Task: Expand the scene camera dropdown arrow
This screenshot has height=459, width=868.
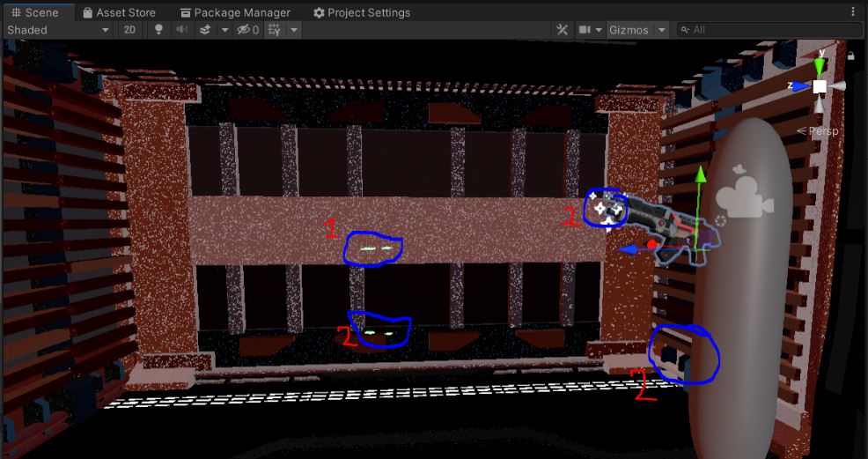Action: click(x=599, y=30)
